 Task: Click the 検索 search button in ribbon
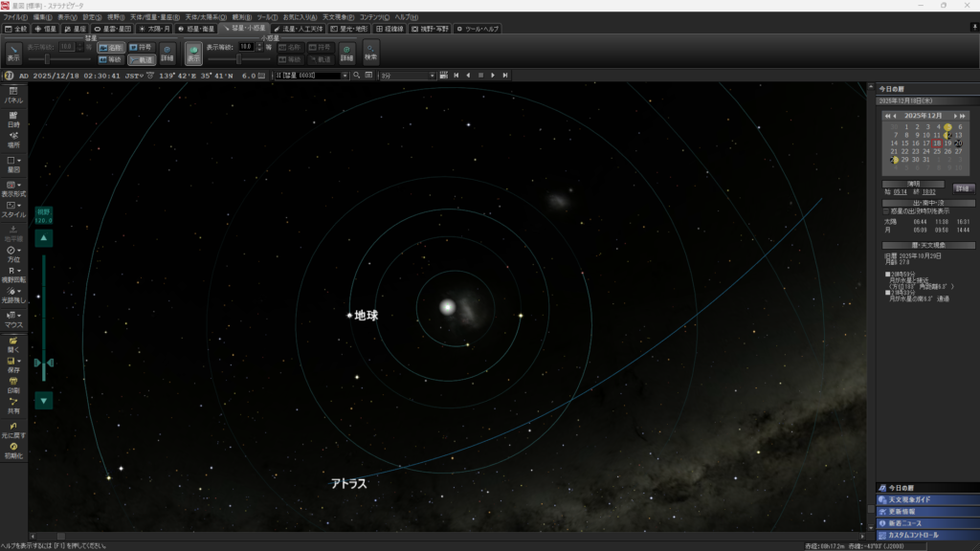pyautogui.click(x=370, y=53)
